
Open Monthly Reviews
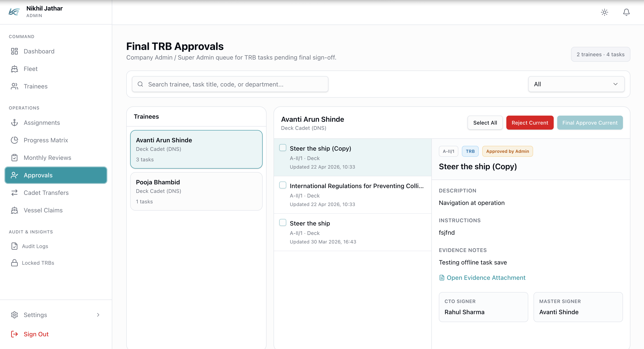point(56,157)
